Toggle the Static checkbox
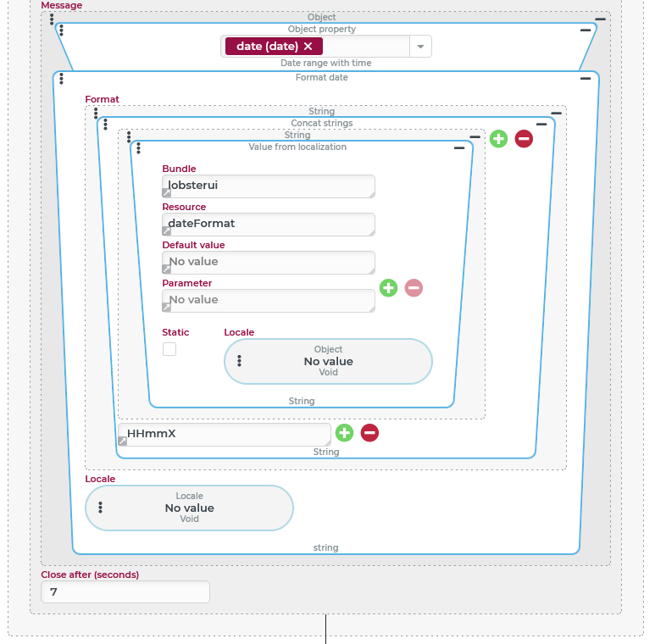 (x=169, y=349)
